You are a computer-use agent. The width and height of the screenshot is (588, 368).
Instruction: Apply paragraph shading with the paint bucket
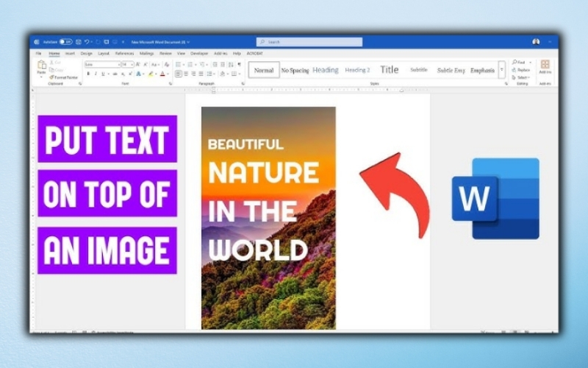pyautogui.click(x=223, y=74)
